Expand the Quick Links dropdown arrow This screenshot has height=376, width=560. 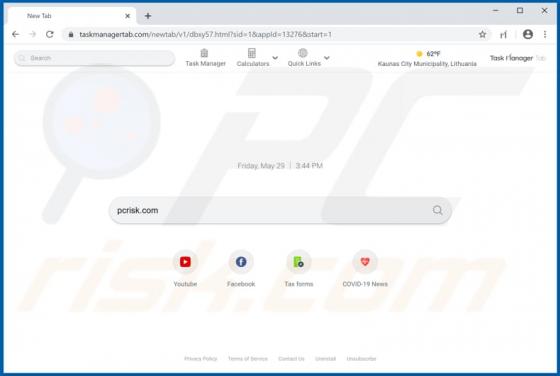pos(326,58)
